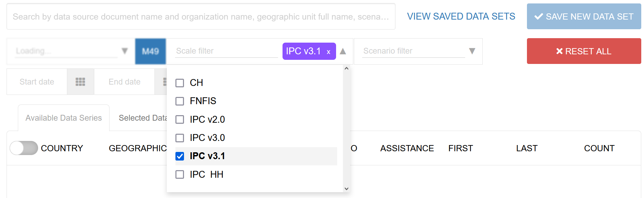Expand the Scenario filter dropdown

472,51
